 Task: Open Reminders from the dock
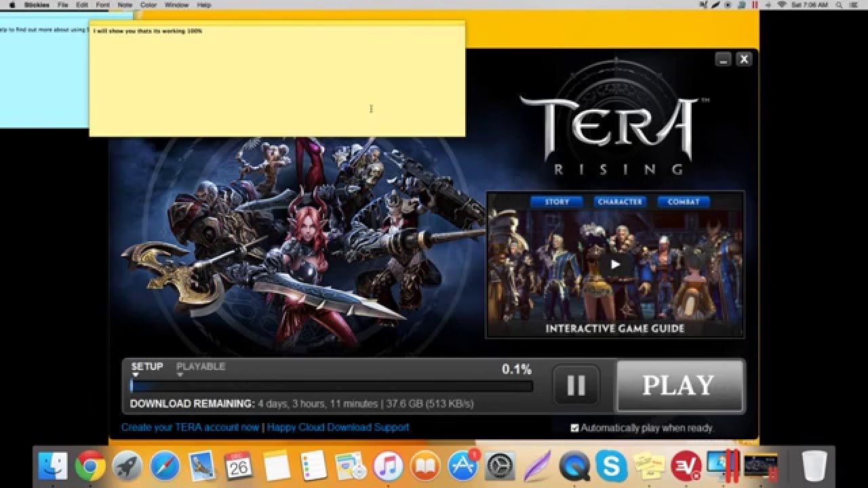[313, 466]
